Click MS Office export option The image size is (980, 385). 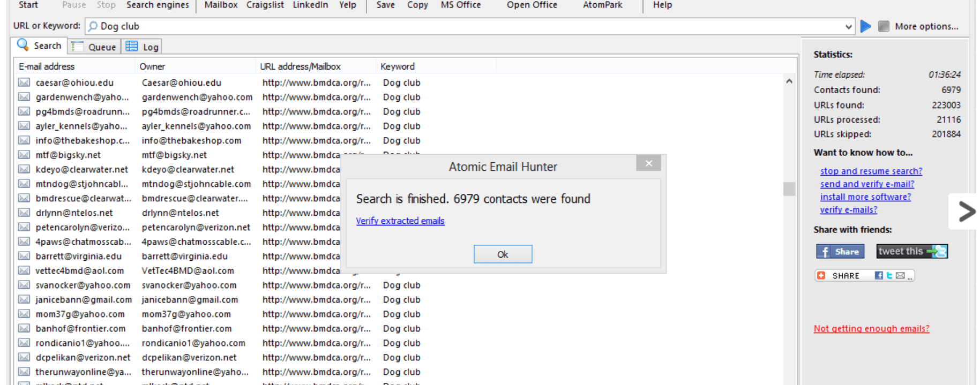(x=461, y=5)
